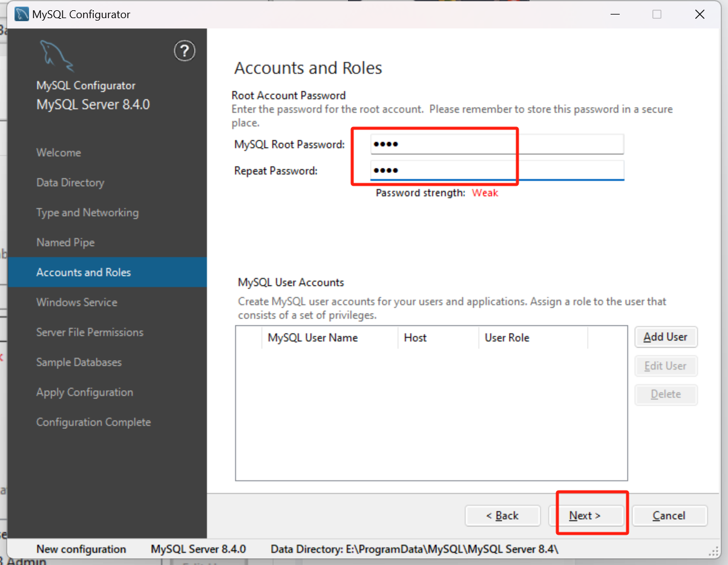The width and height of the screenshot is (728, 565).
Task: Switch to the Named Pipe step
Action: [65, 243]
